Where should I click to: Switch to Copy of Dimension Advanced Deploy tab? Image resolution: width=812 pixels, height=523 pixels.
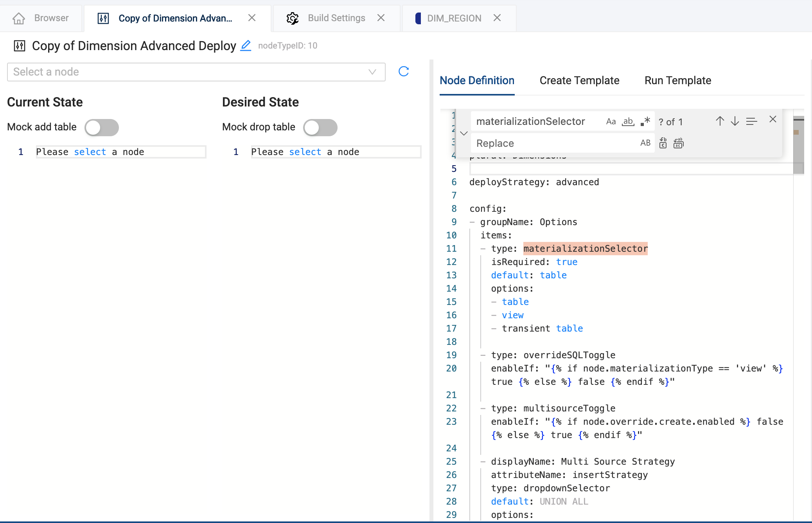[x=178, y=18]
